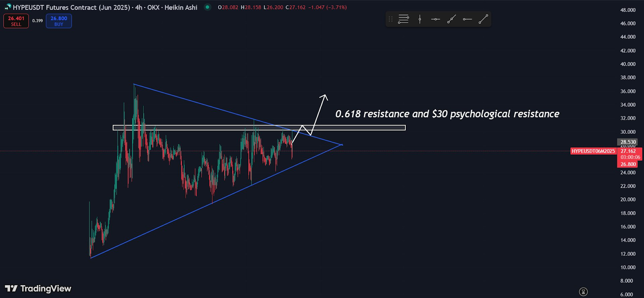Click the high value H28.158
Viewport: 644px width, 298px height.
point(251,7)
